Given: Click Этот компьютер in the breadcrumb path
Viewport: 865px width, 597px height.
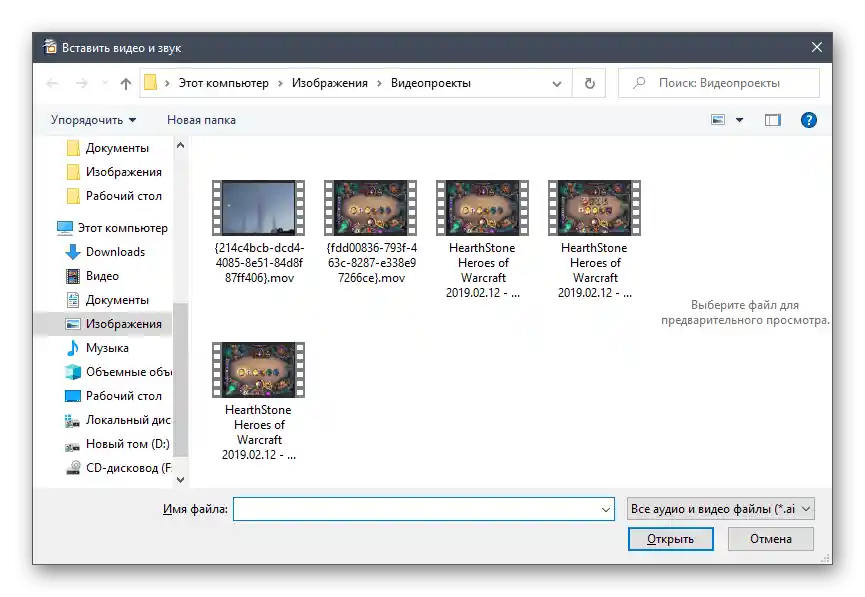Looking at the screenshot, I should pos(223,84).
